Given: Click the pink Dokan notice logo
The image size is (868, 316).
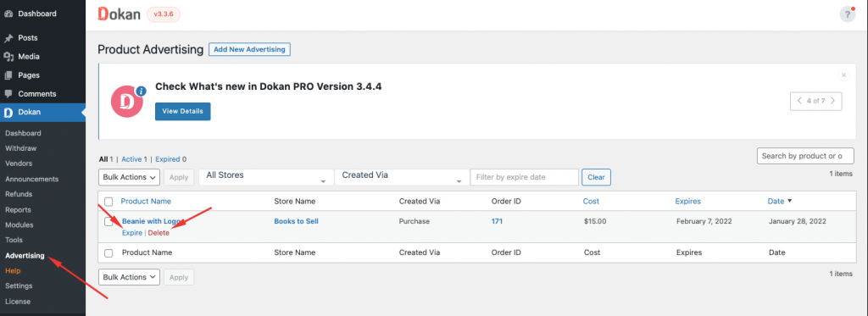Looking at the screenshot, I should [x=127, y=102].
